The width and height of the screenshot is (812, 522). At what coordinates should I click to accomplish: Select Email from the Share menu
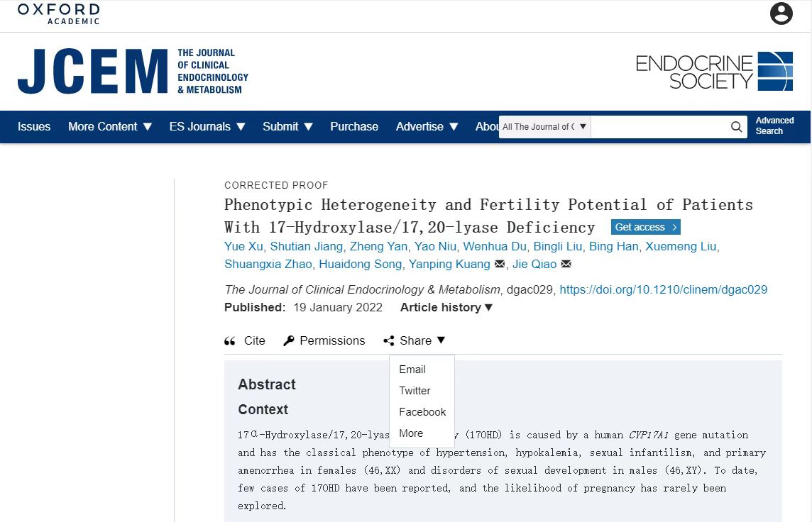(412, 370)
